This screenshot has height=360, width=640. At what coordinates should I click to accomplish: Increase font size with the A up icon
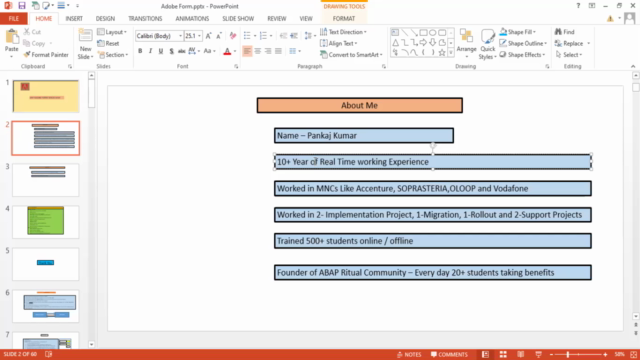click(209, 36)
